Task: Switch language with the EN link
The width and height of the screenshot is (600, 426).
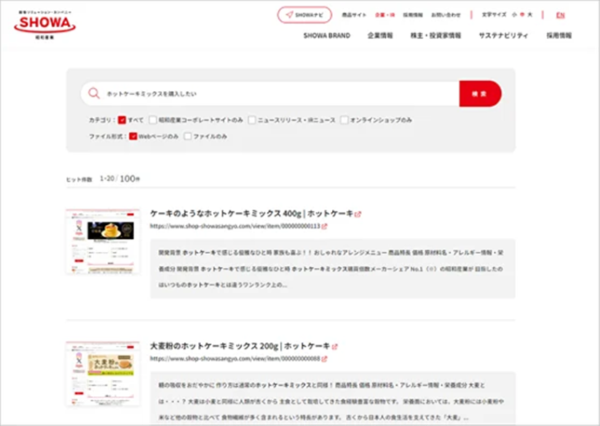Action: (x=560, y=15)
